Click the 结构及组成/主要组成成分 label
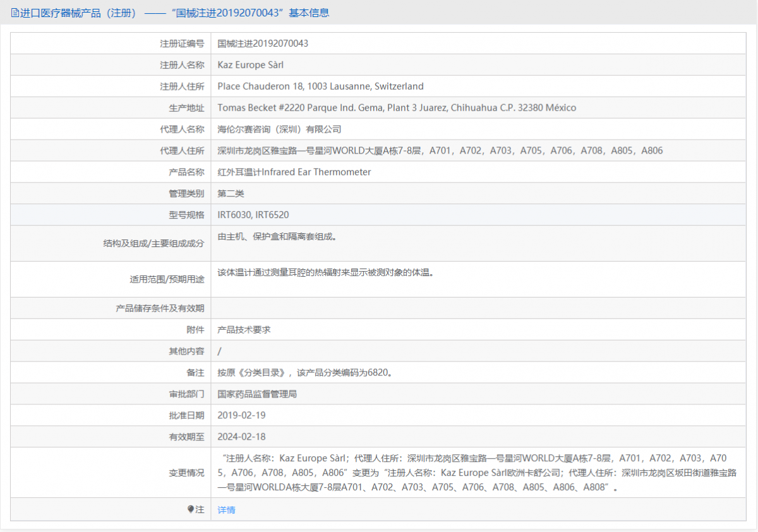Image resolution: width=758 pixels, height=532 pixels. [153, 243]
